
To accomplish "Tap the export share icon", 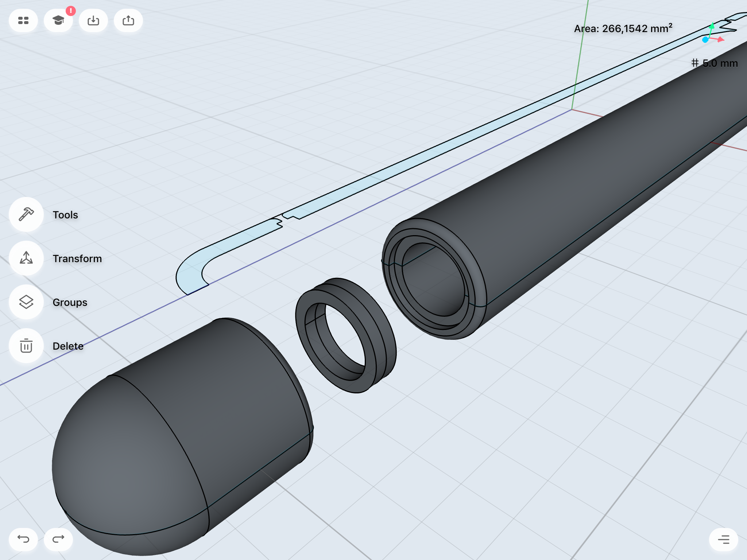I will 128,20.
